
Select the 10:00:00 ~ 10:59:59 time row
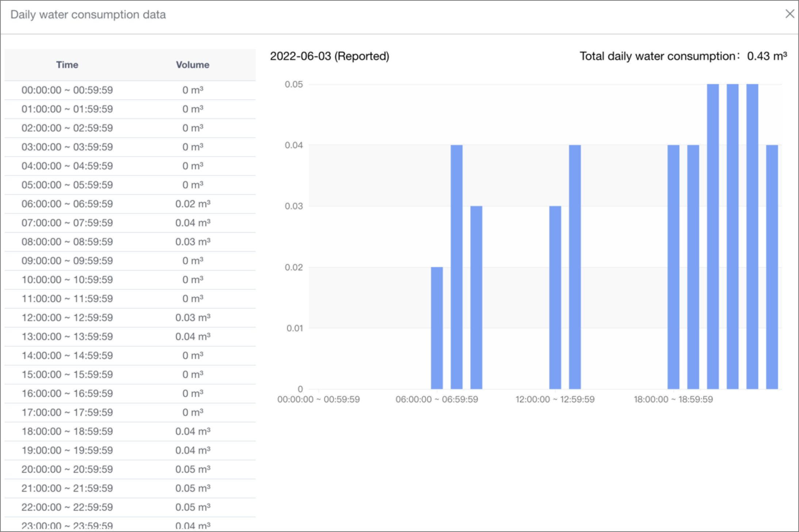pyautogui.click(x=130, y=280)
